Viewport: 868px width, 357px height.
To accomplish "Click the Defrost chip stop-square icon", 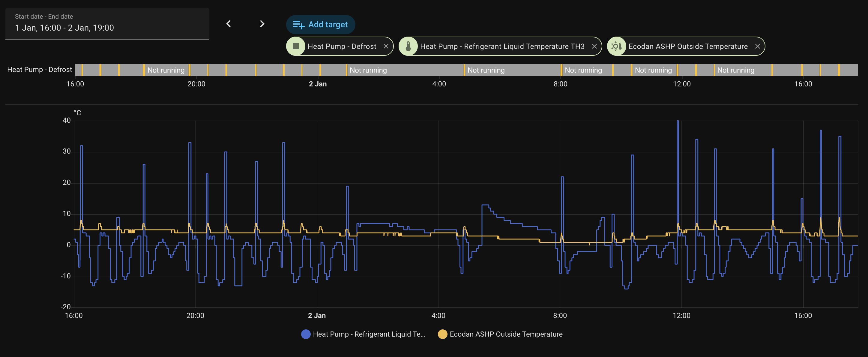I will [295, 46].
